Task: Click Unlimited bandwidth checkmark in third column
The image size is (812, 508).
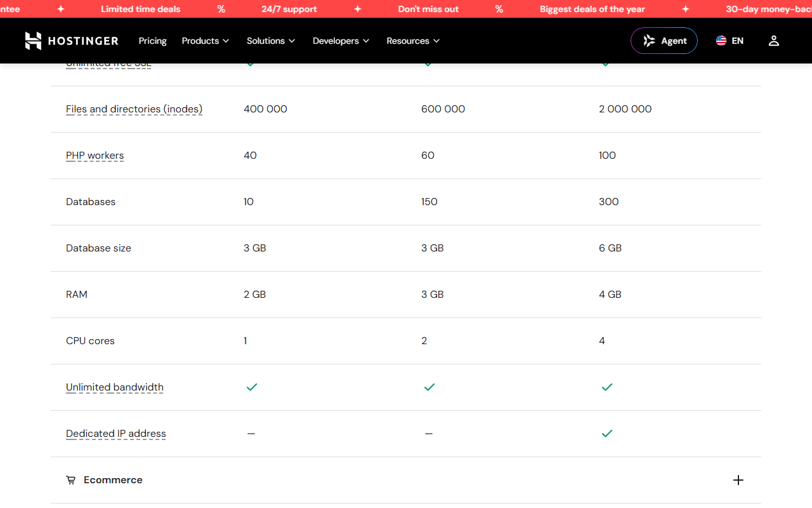Action: 607,387
